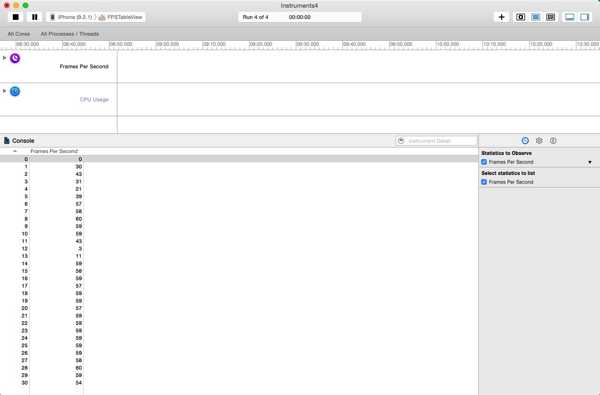Select table row with index 13
600x395 pixels.
tap(238, 256)
